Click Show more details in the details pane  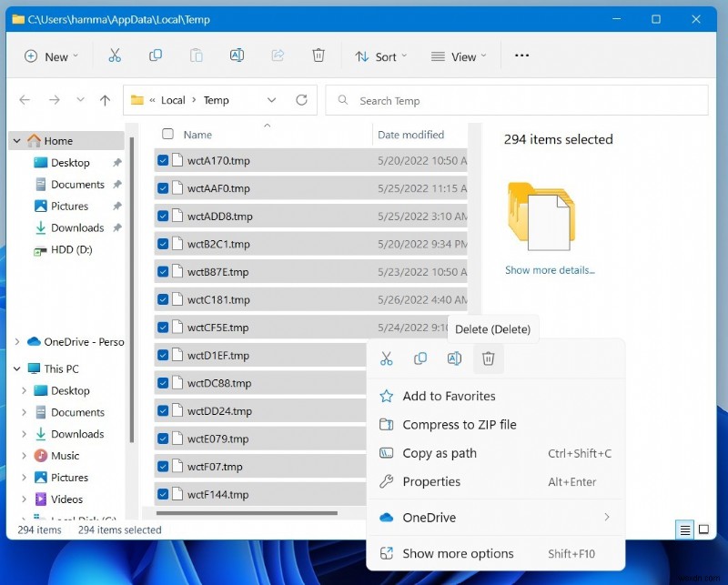point(550,270)
